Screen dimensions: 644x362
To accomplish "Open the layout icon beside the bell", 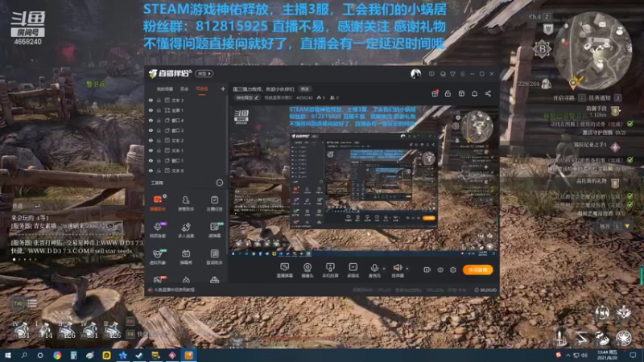I will point(461,93).
